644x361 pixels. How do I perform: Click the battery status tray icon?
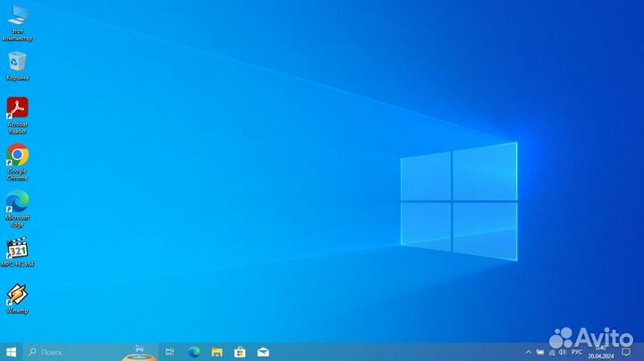[540, 352]
